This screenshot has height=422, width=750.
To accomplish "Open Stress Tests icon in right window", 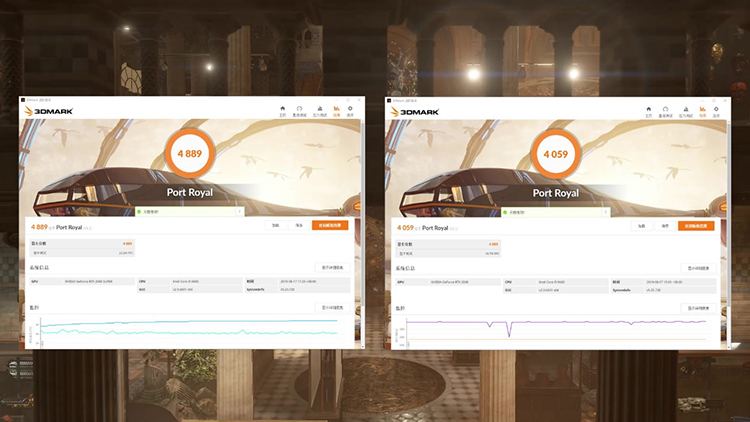I will click(x=686, y=112).
